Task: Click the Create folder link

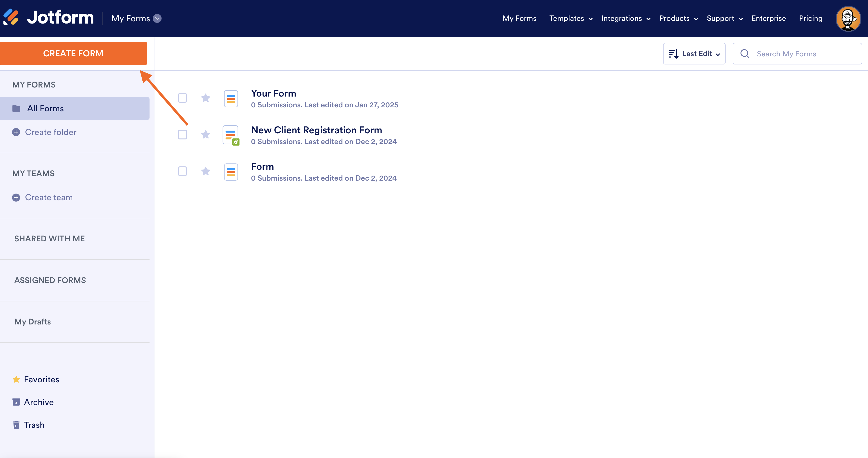Action: click(50, 132)
